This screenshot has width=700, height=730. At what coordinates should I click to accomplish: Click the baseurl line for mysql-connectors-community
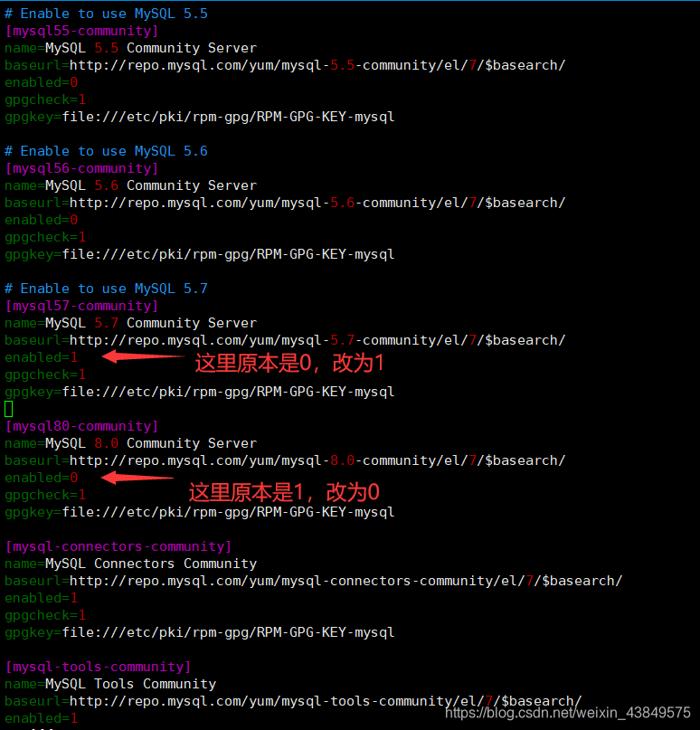[314, 581]
